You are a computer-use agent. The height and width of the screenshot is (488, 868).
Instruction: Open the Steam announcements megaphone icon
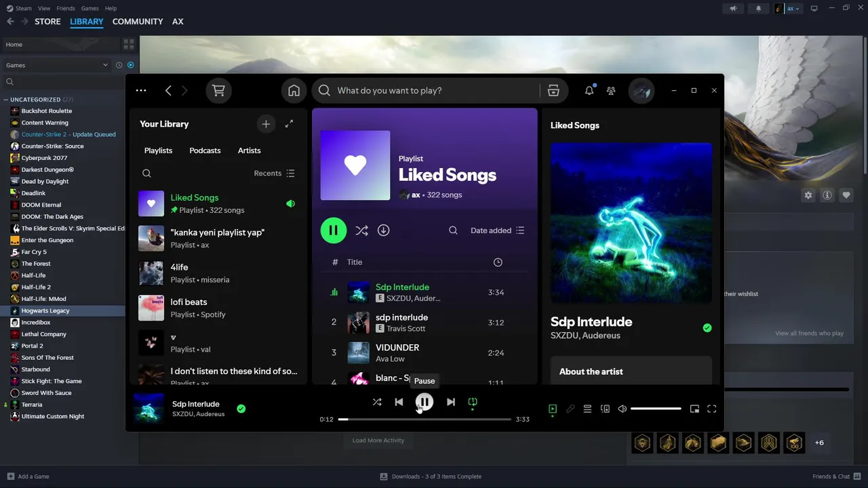pyautogui.click(x=733, y=8)
